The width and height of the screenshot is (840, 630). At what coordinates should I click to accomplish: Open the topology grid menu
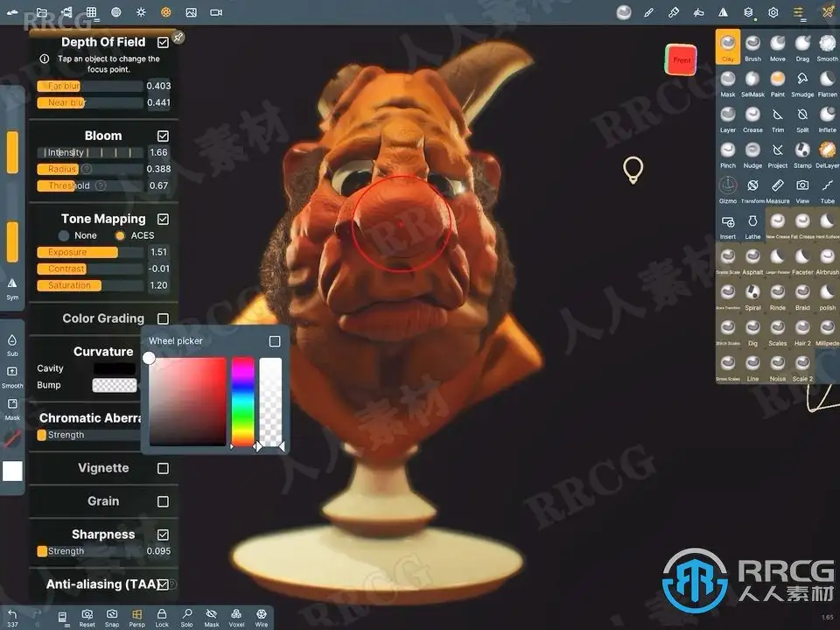click(x=91, y=12)
